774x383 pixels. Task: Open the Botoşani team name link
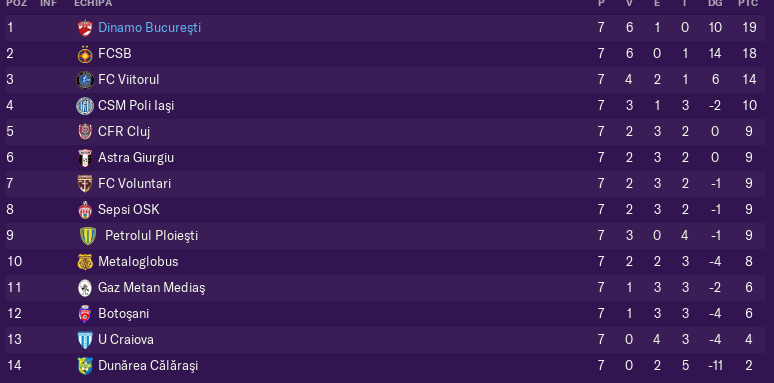(x=123, y=314)
